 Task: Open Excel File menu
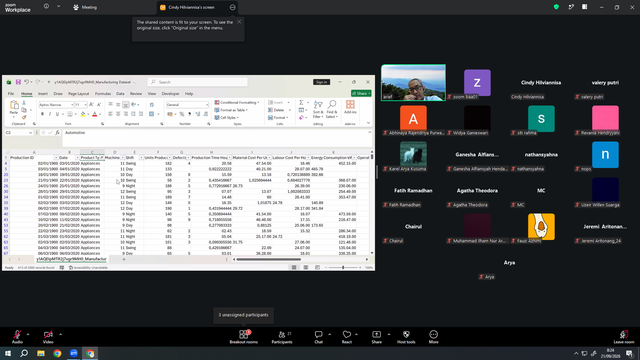(11, 94)
